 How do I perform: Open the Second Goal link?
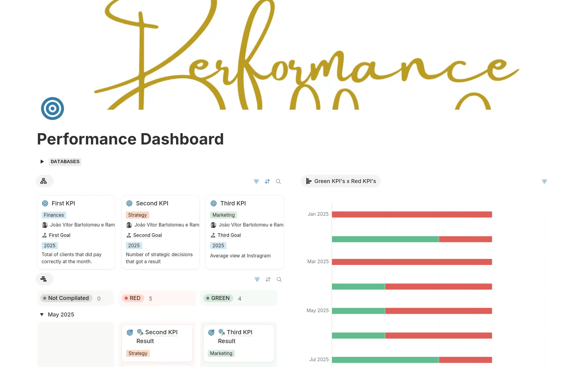click(147, 235)
